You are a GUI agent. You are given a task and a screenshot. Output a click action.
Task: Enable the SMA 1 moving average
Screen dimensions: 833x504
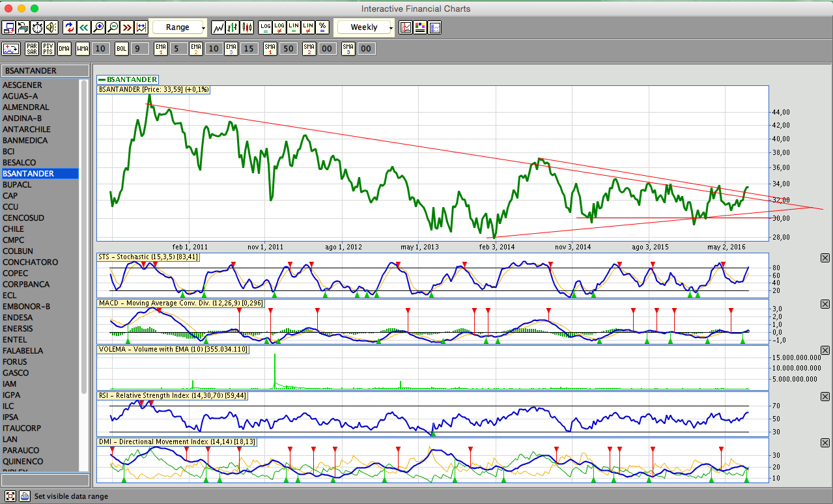click(x=270, y=49)
